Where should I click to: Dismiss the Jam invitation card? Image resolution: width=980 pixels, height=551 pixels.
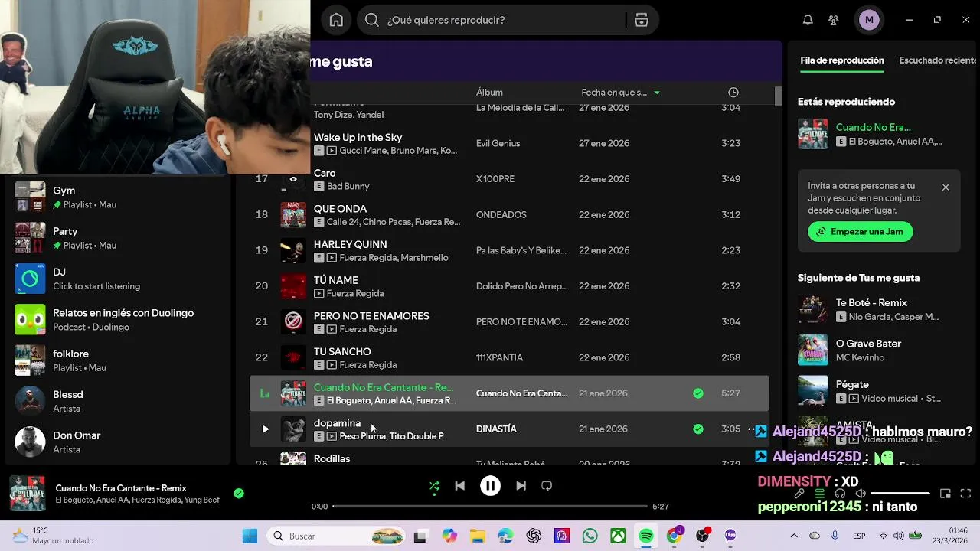point(946,187)
